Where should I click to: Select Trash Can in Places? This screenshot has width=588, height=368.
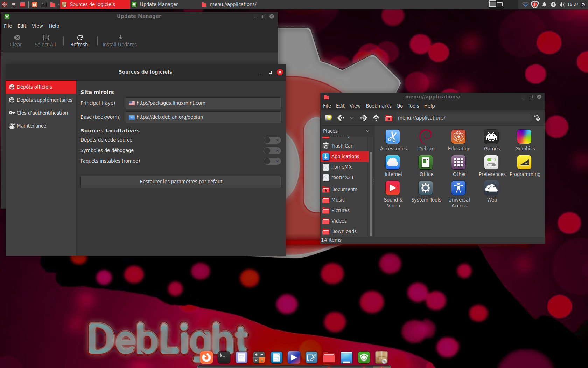click(x=344, y=146)
